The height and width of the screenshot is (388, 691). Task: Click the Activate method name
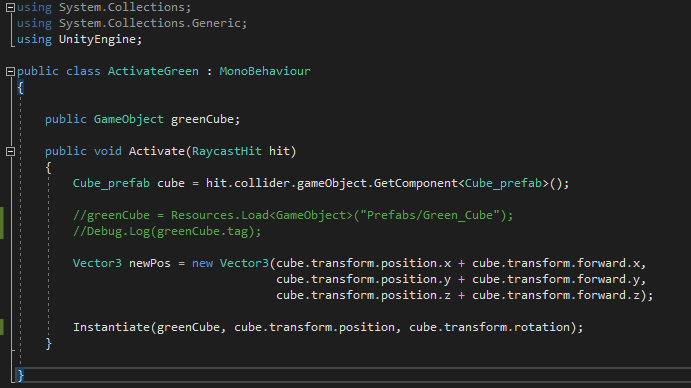click(157, 151)
